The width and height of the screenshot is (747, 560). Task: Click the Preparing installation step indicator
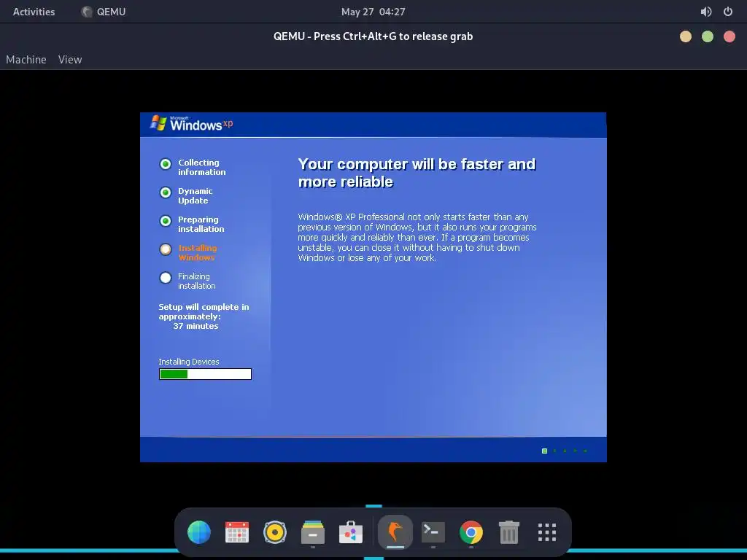[x=166, y=221]
